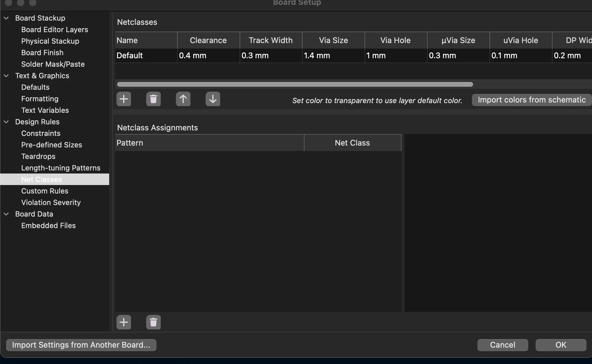Add a new netclass with plus icon
This screenshot has width=592, height=364.
(124, 99)
